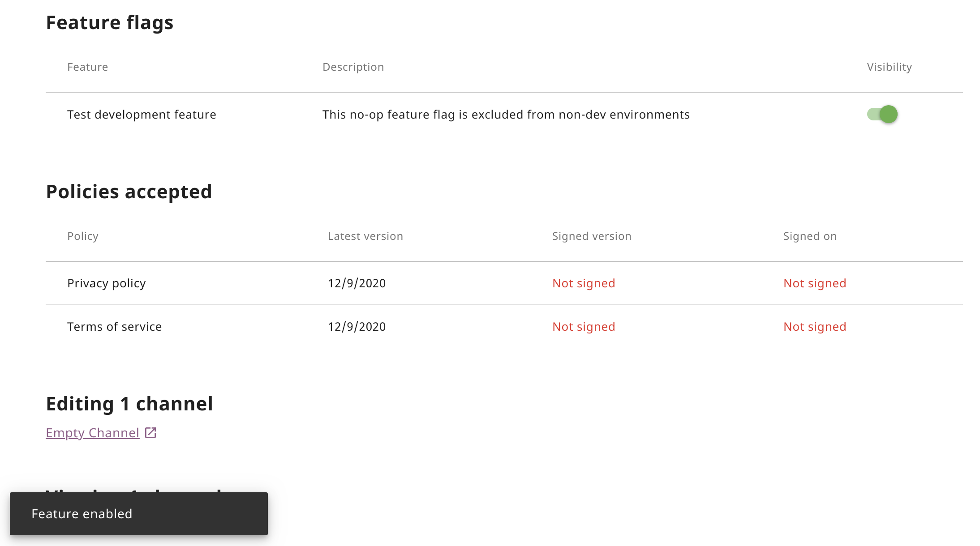Click external link icon beside Empty Channel
Viewport: 980px width, 546px height.
(x=150, y=433)
